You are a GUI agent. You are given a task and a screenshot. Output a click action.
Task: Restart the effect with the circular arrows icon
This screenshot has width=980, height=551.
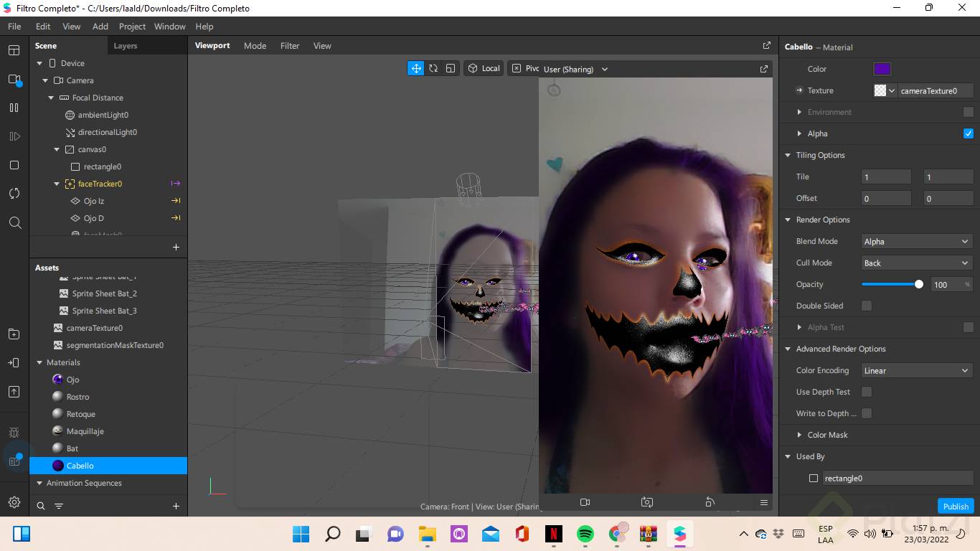point(14,194)
